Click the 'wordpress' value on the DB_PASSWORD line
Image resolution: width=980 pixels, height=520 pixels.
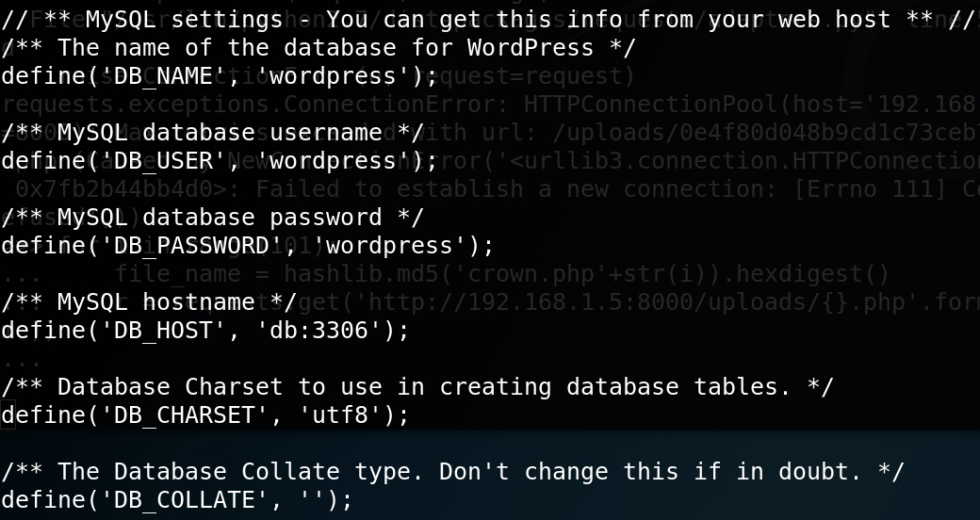[390, 246]
